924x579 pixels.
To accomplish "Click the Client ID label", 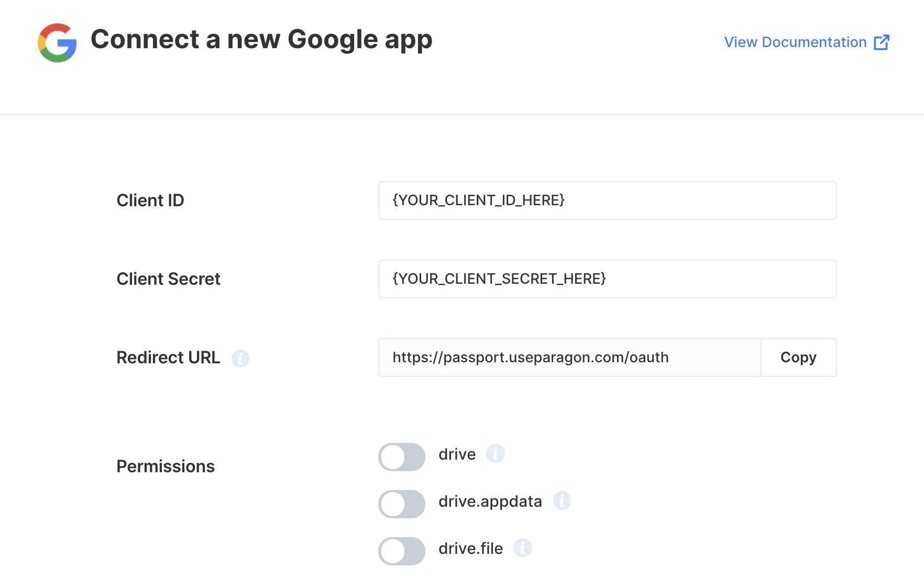I will pyautogui.click(x=150, y=201).
